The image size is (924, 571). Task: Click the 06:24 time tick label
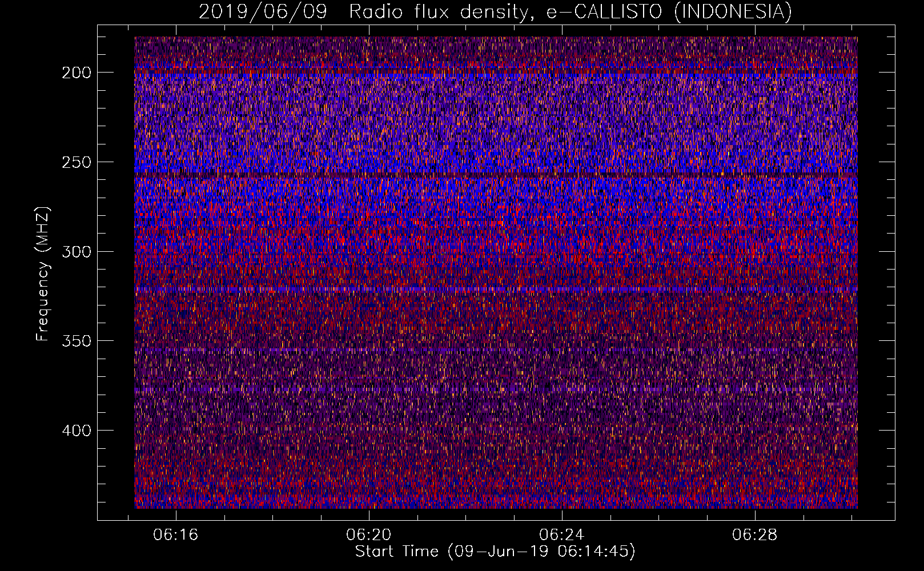[x=562, y=535]
